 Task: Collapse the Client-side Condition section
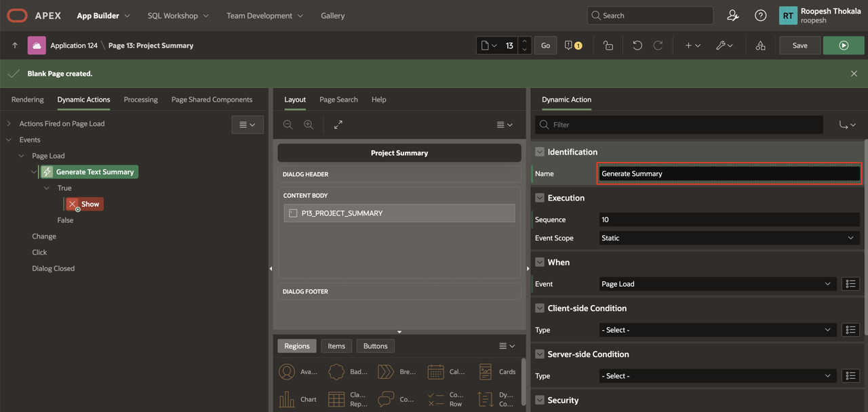540,308
